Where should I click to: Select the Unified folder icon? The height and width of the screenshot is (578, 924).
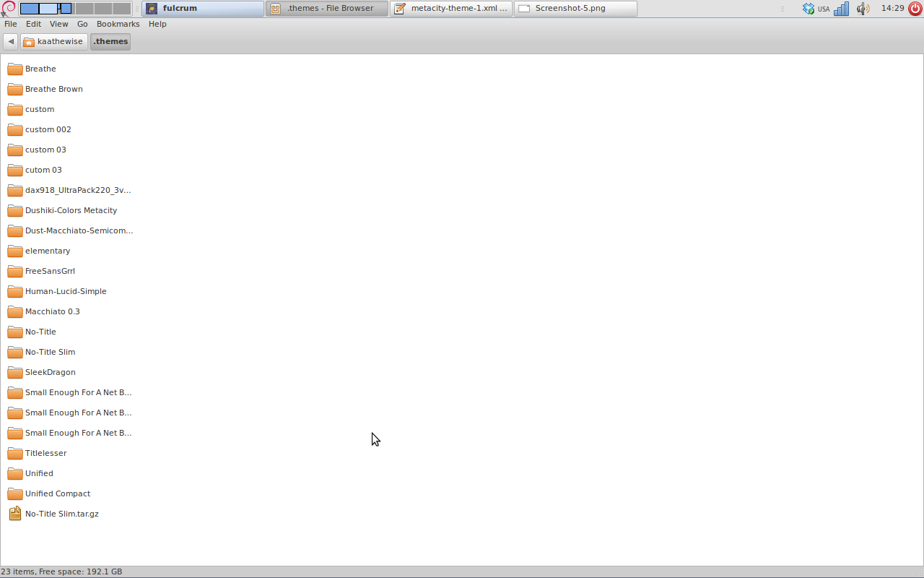click(x=15, y=473)
